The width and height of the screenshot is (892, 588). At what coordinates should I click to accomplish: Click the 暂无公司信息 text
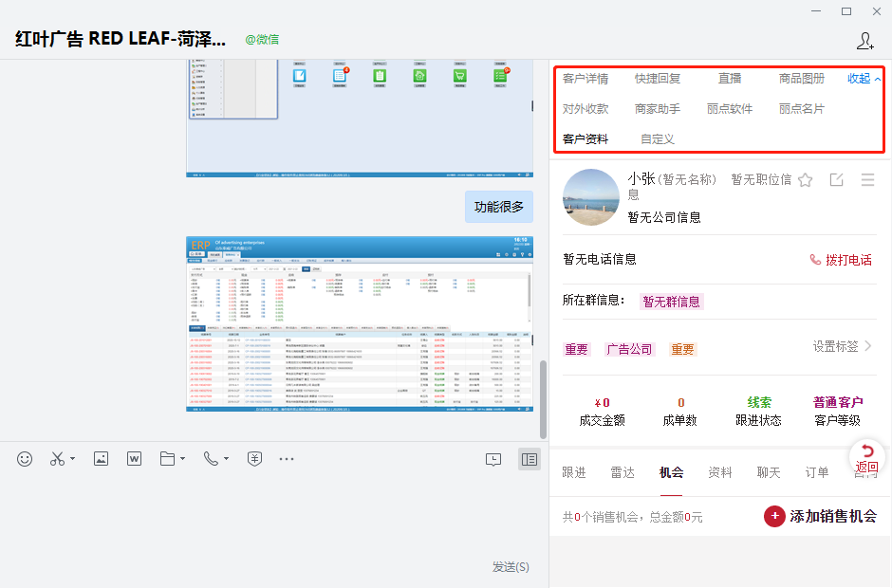664,217
